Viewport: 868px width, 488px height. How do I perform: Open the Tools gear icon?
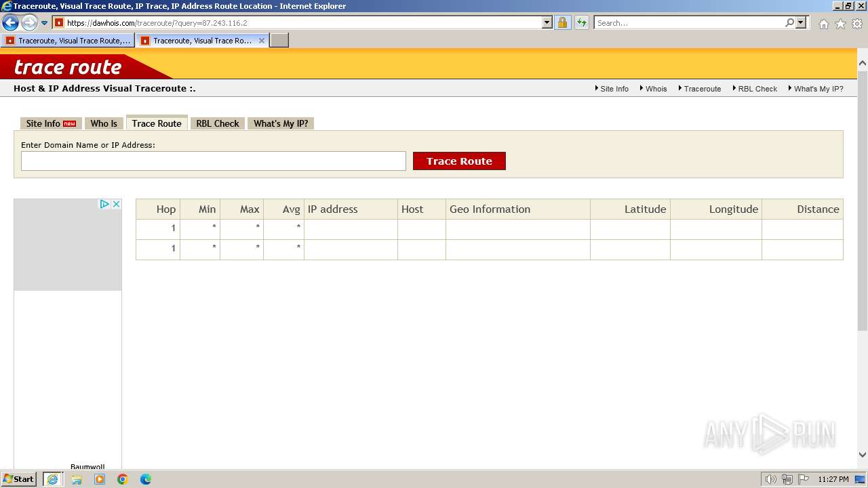coord(857,24)
